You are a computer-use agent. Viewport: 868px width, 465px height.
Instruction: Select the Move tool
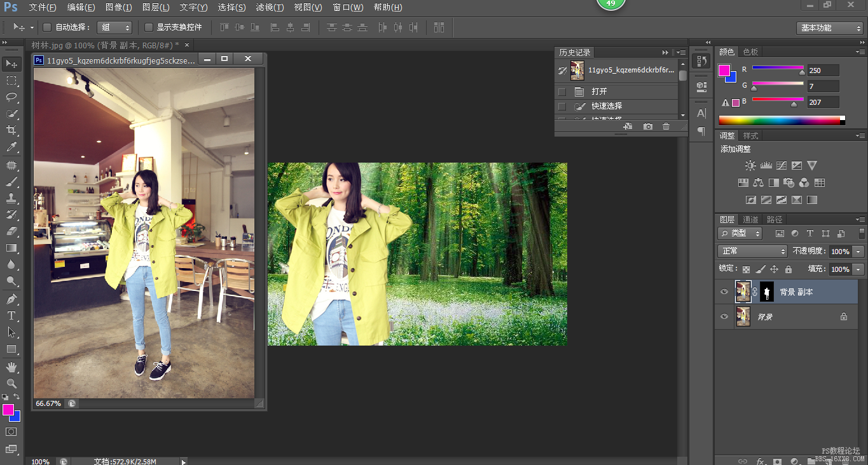click(11, 64)
